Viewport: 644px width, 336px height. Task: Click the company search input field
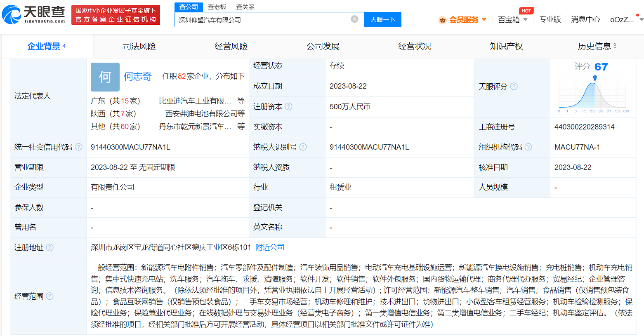pyautogui.click(x=264, y=20)
